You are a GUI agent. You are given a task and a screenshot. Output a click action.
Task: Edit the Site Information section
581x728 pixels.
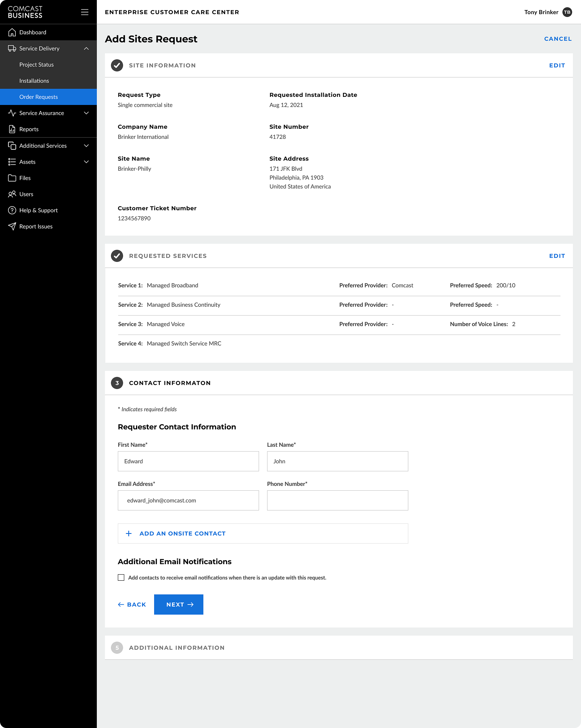click(557, 65)
